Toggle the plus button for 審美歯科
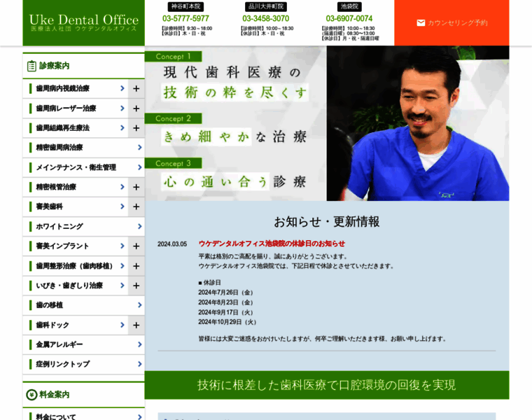 [x=136, y=206]
